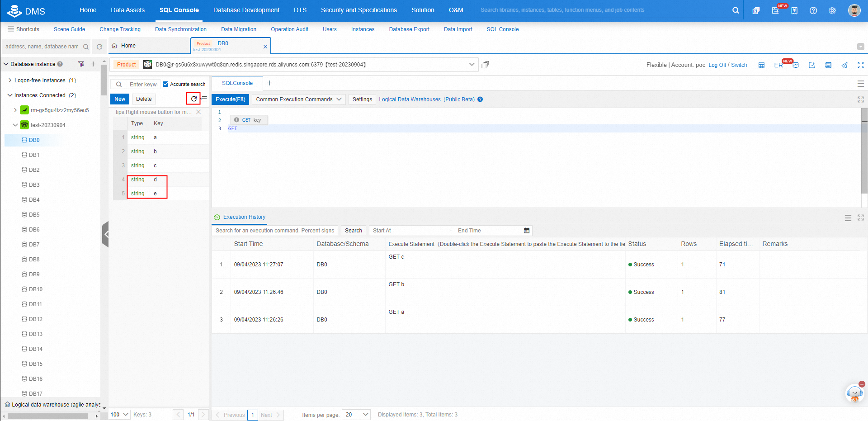Click the Delete key button
This screenshot has height=421, width=868.
click(144, 99)
